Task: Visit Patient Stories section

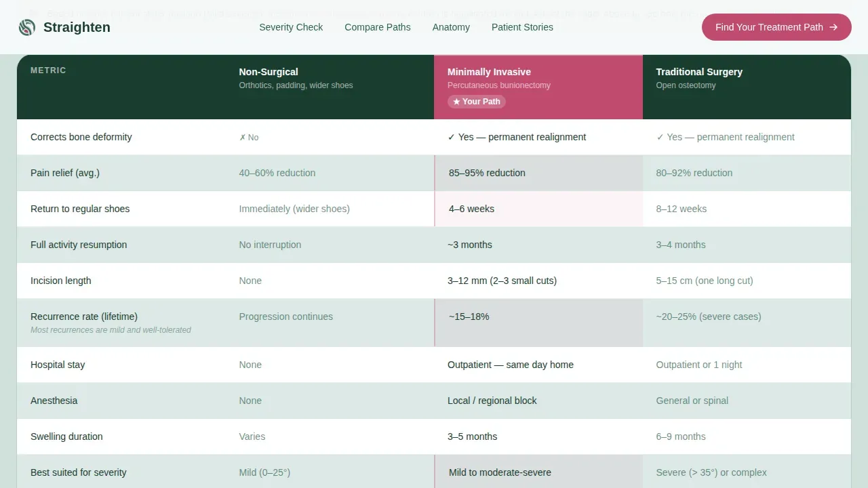Action: 522,27
